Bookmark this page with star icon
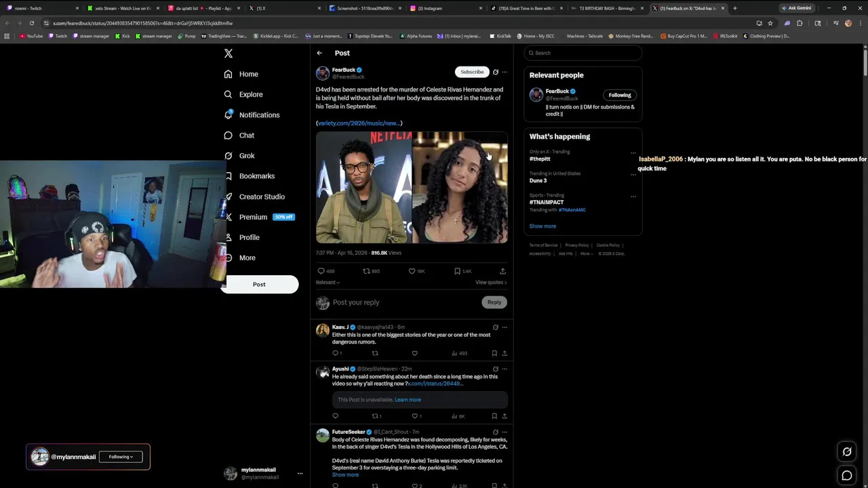This screenshot has height=488, width=868. pyautogui.click(x=770, y=23)
